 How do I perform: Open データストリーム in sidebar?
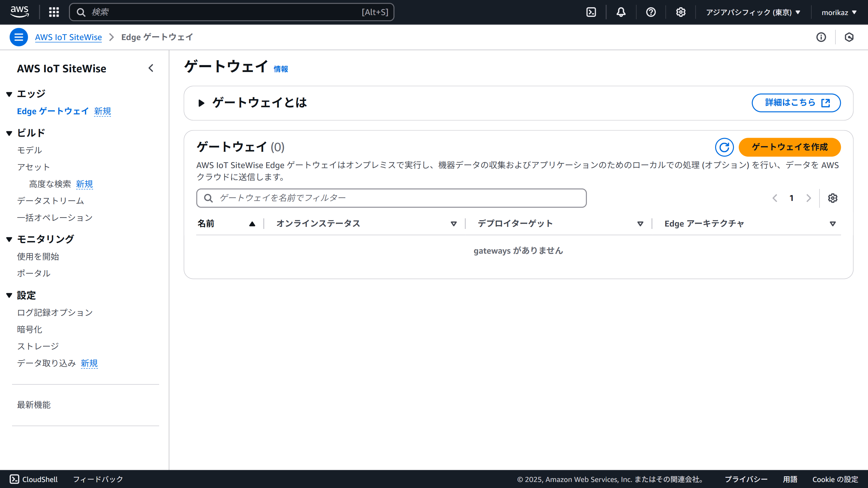(x=51, y=201)
